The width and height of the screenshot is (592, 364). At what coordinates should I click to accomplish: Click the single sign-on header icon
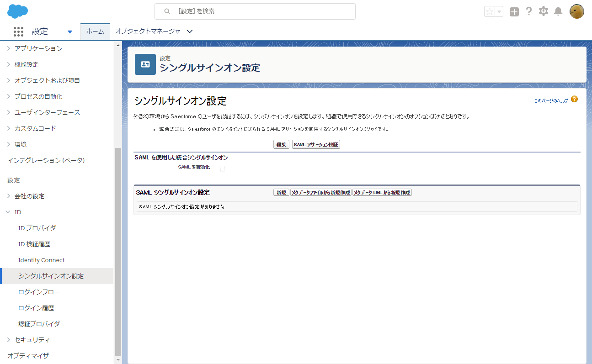[145, 64]
